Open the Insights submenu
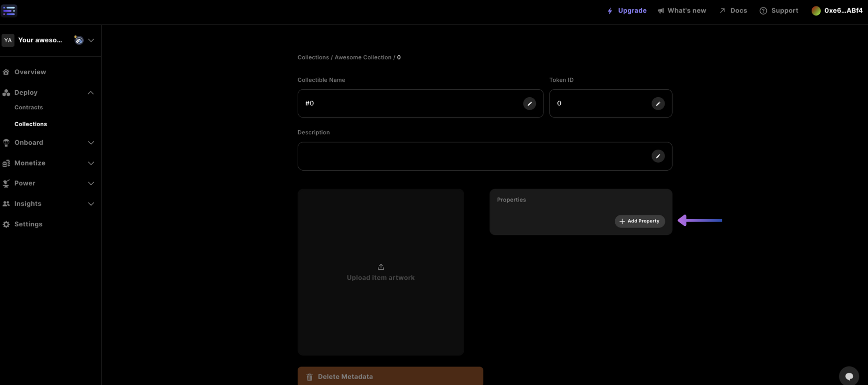Screen dimensions: 868x385 (91, 204)
